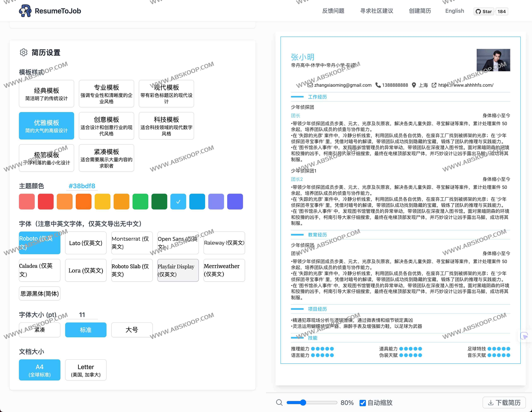Switch language to English
Image resolution: width=532 pixels, height=412 pixels.
tap(455, 11)
